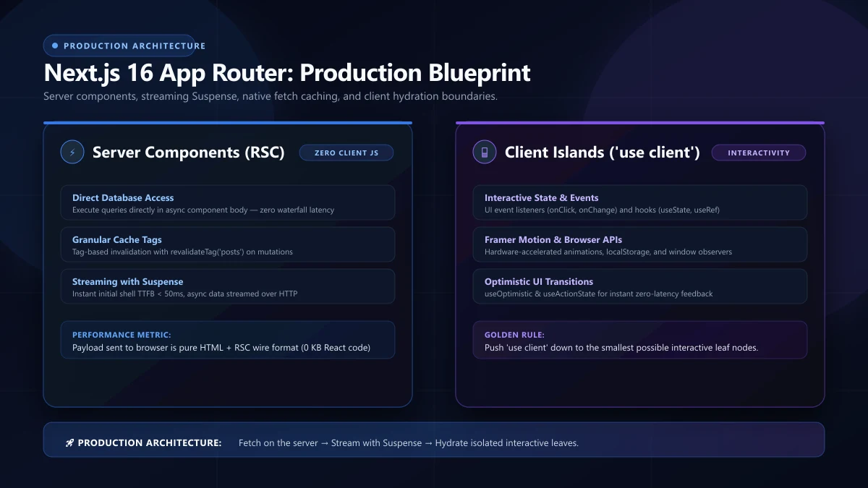Click text 'Tag-based invalidation with revalidateTag'
Screen dimensions: 868x488
click(x=182, y=252)
